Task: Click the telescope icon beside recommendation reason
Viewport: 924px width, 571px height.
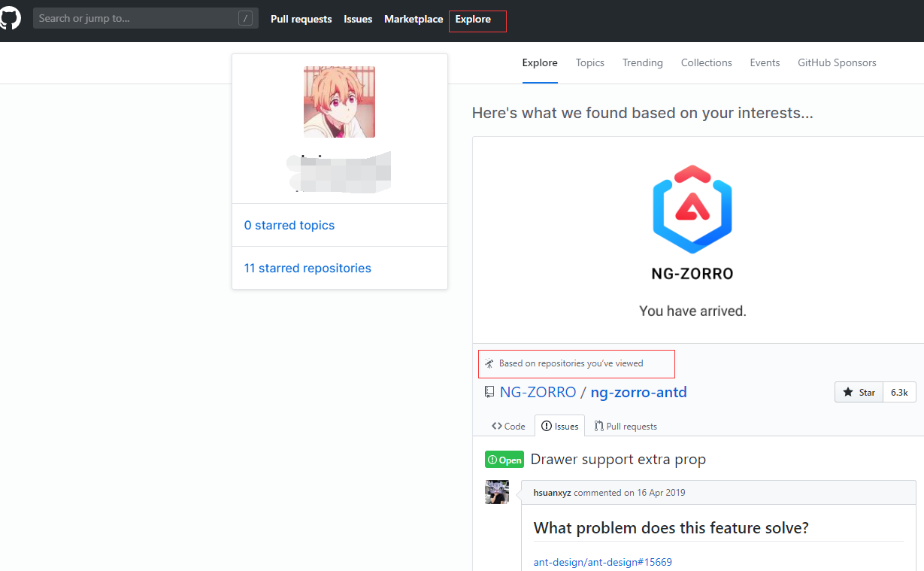Action: click(489, 363)
